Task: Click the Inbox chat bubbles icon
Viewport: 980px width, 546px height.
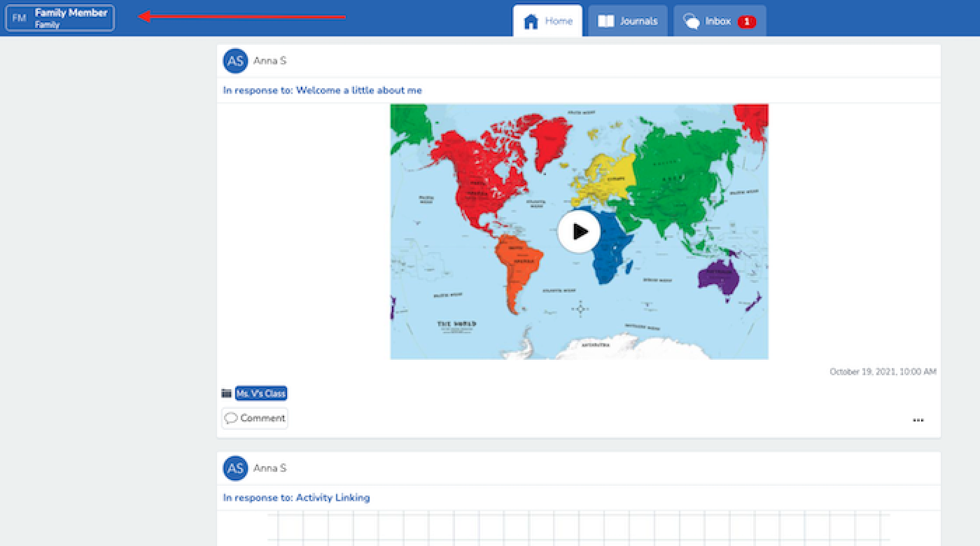Action: [x=691, y=21]
